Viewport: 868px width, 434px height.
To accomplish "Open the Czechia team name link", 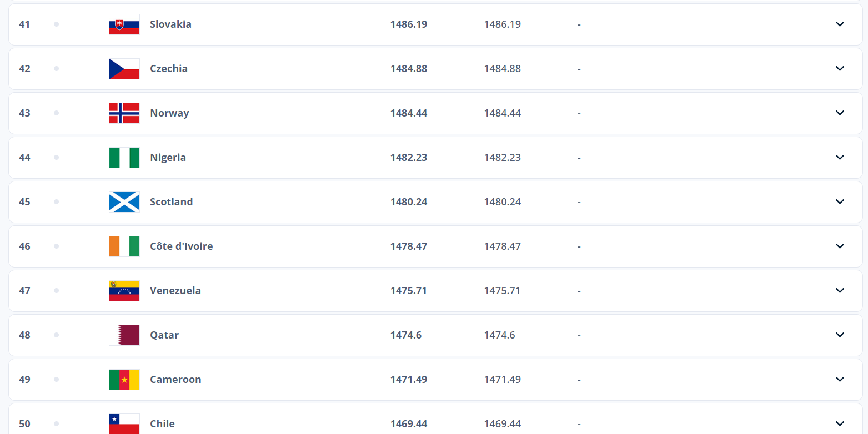I will tap(169, 69).
